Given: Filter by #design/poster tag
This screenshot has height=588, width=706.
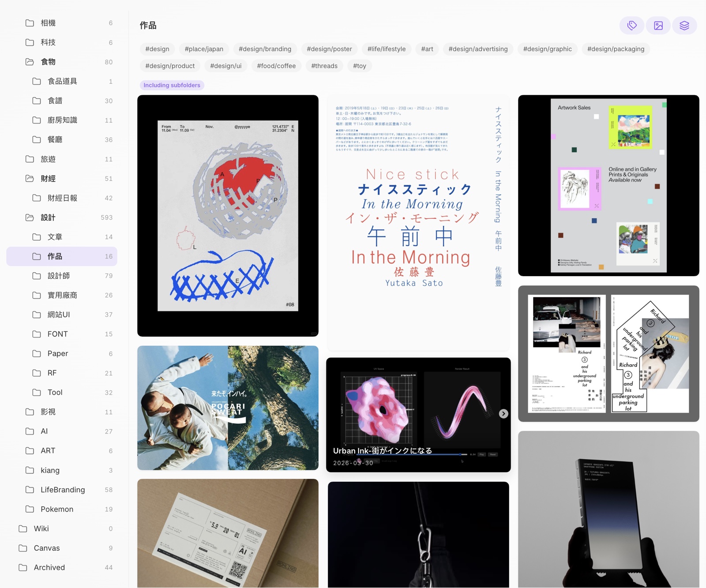Looking at the screenshot, I should click(x=329, y=49).
